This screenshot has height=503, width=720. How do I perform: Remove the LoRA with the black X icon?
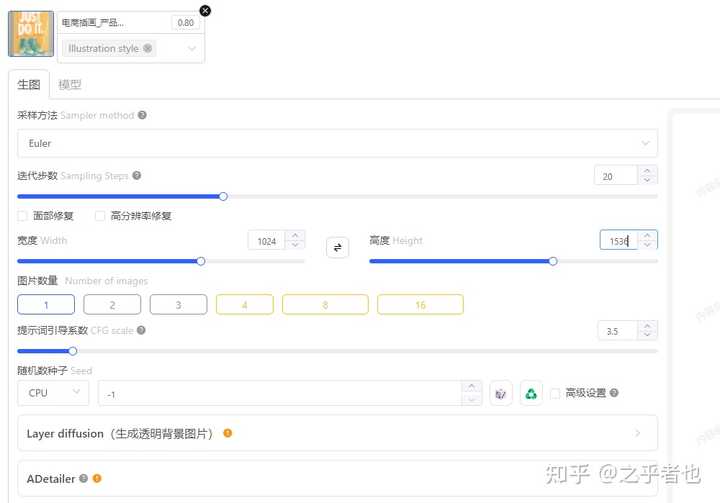[x=205, y=11]
